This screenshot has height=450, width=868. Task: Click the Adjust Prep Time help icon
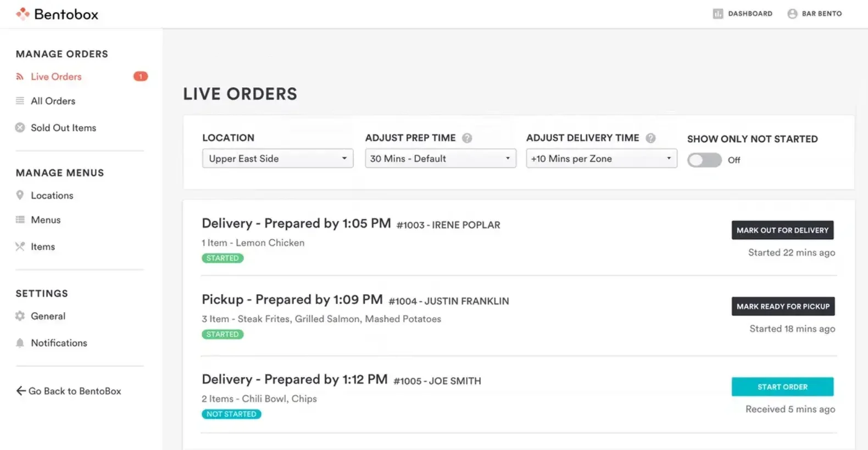click(x=467, y=138)
